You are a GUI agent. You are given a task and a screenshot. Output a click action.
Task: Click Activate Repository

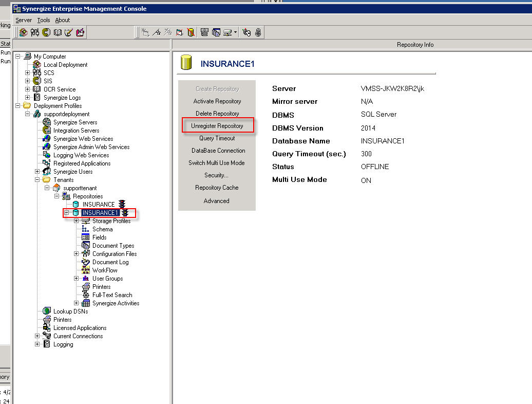click(x=217, y=101)
